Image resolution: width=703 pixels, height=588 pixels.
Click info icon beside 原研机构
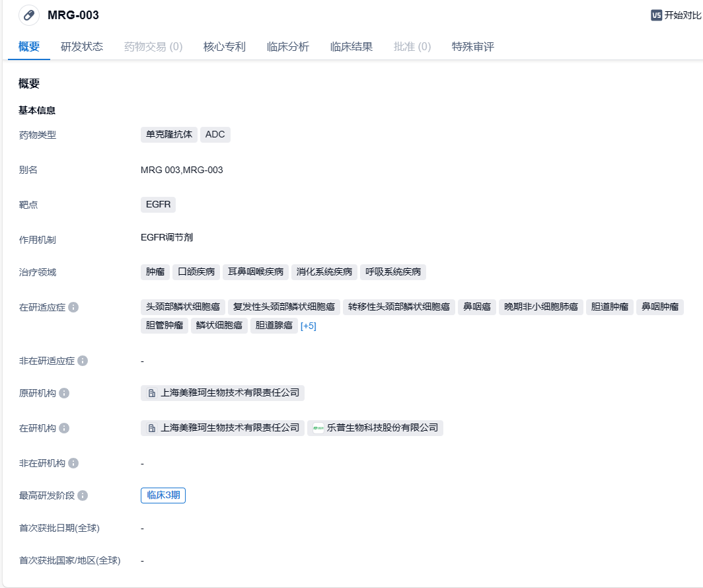64,393
